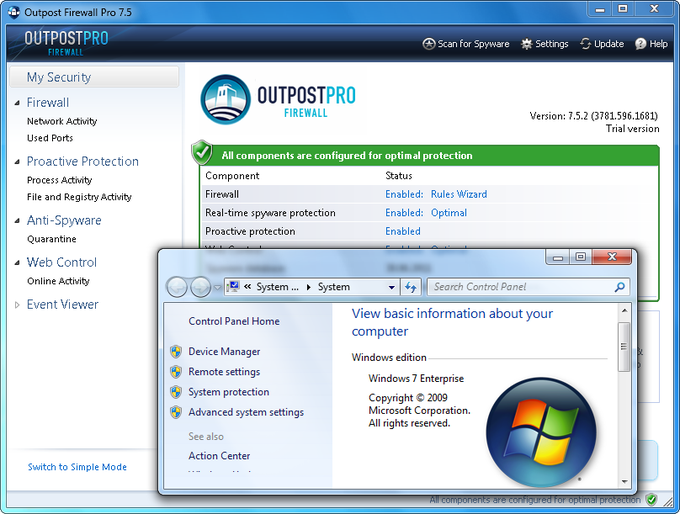Screen dimensions: 680x514
Task: Open the Firewall section
Action: [48, 102]
